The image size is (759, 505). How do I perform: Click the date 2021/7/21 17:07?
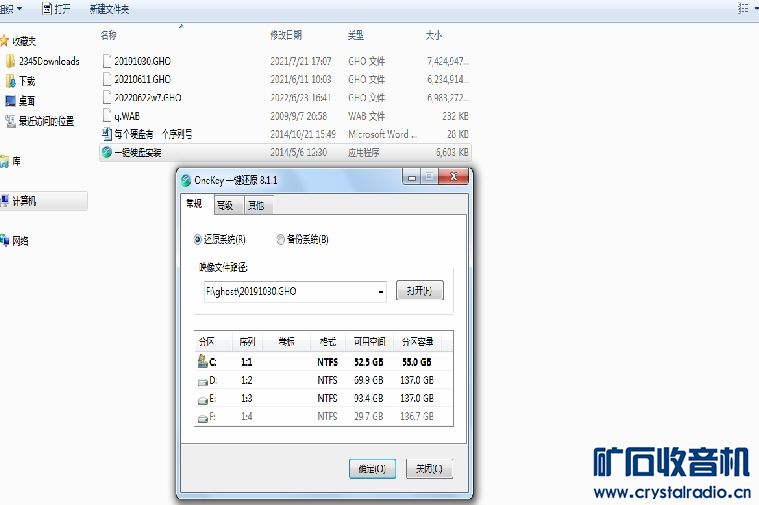tap(301, 61)
